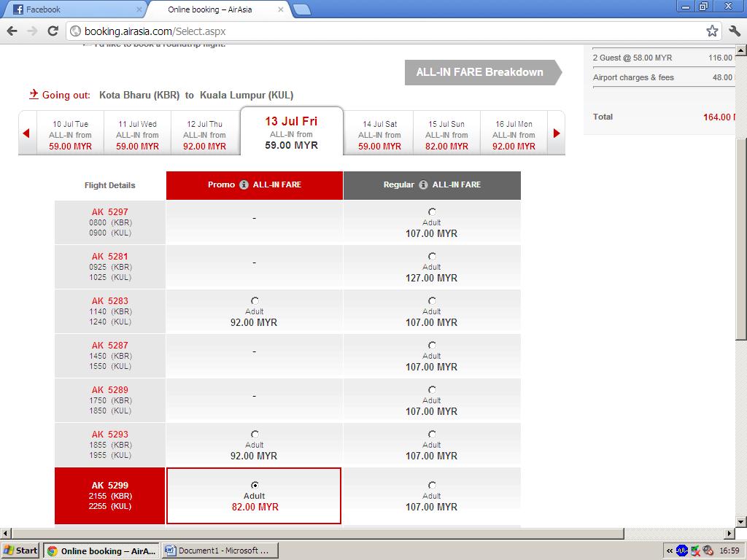Click the ALL-IN FARE Breakdown banner

click(483, 72)
